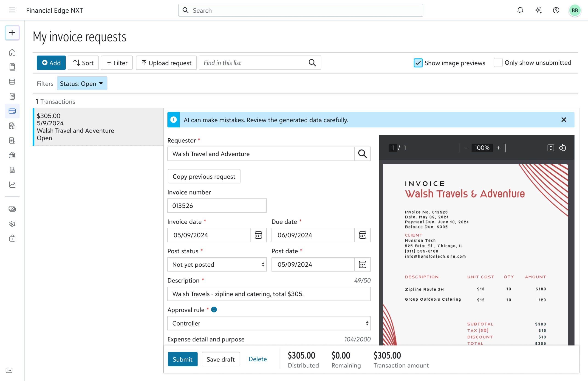The image size is (588, 381).
Task: Click the "$0.00" Remaining amount
Action: (x=341, y=356)
